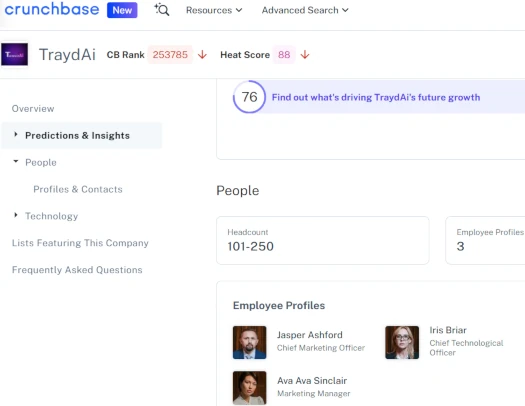The height and width of the screenshot is (406, 525).
Task: Click the Employee Profiles heading
Action: [x=279, y=306]
